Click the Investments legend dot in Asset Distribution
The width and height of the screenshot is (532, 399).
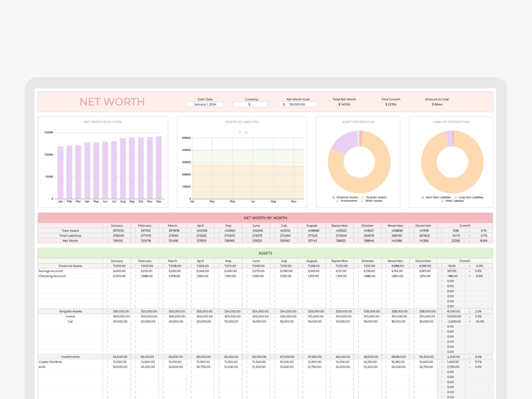click(x=337, y=201)
